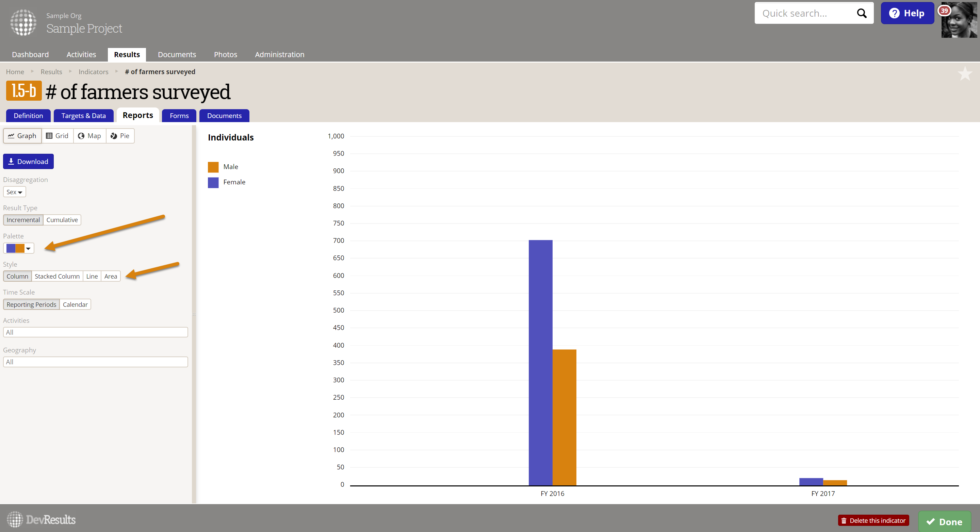This screenshot has height=532, width=980.
Task: Open the Palette color dropdown
Action: click(x=19, y=248)
